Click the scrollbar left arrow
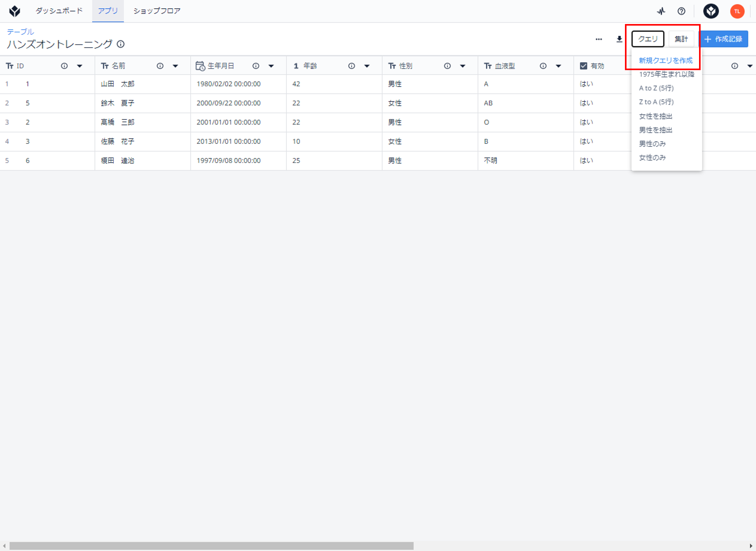 pyautogui.click(x=4, y=546)
